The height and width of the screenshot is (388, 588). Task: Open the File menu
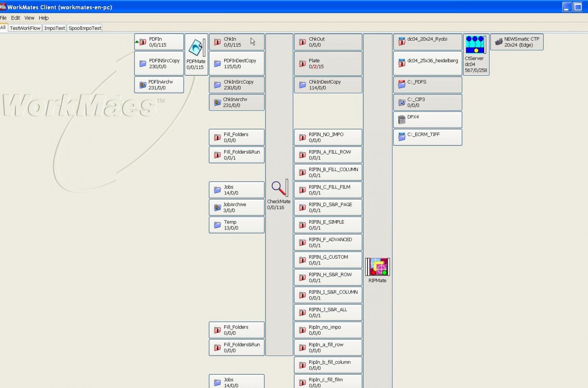[3, 18]
